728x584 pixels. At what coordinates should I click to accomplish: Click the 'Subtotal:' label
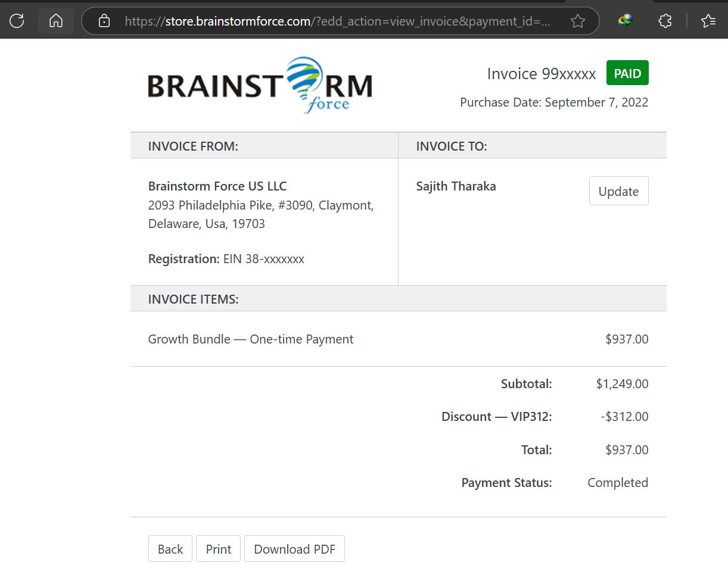pyautogui.click(x=527, y=384)
